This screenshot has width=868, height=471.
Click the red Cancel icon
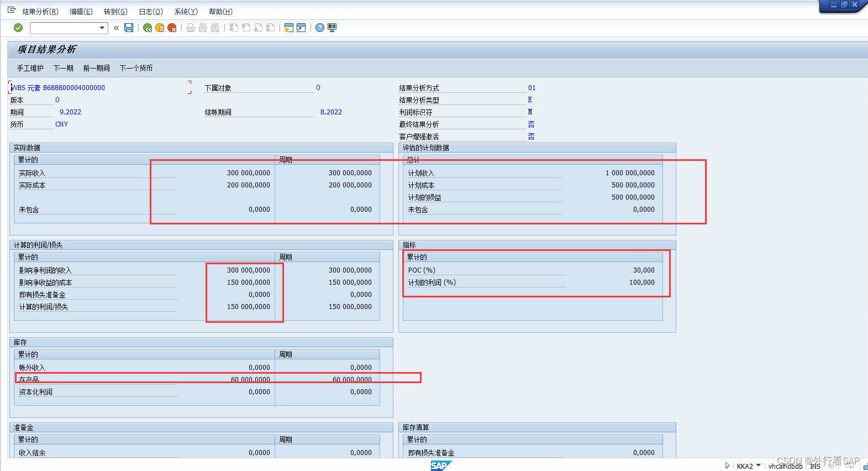tap(172, 28)
